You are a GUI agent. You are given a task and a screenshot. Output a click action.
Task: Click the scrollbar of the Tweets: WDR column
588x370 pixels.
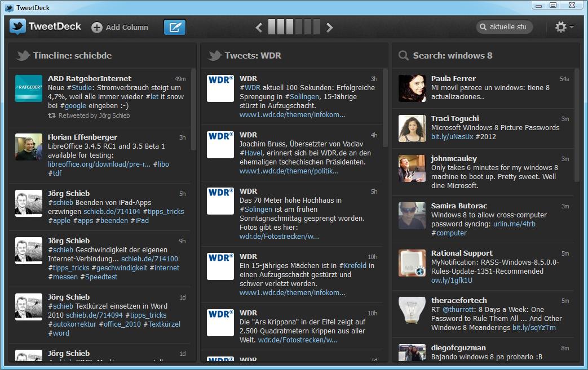coord(385,108)
